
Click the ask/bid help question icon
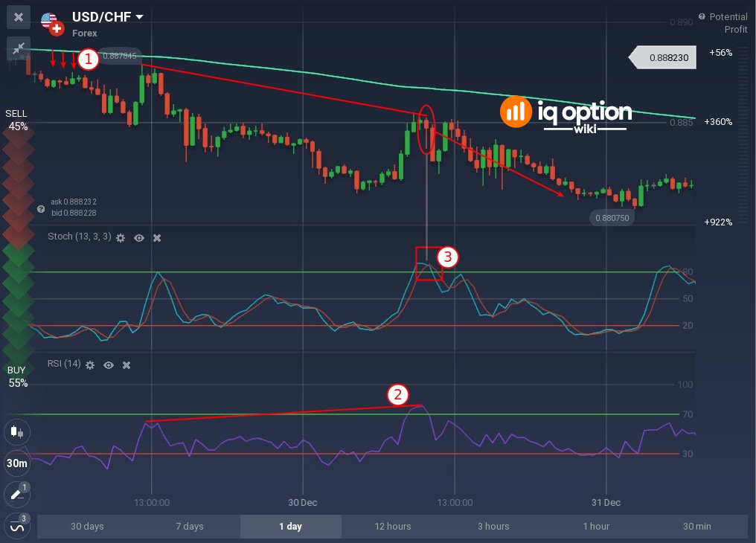(x=41, y=209)
